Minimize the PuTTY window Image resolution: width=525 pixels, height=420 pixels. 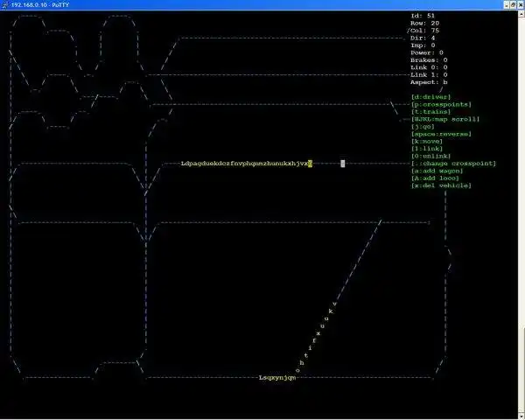pos(507,4)
